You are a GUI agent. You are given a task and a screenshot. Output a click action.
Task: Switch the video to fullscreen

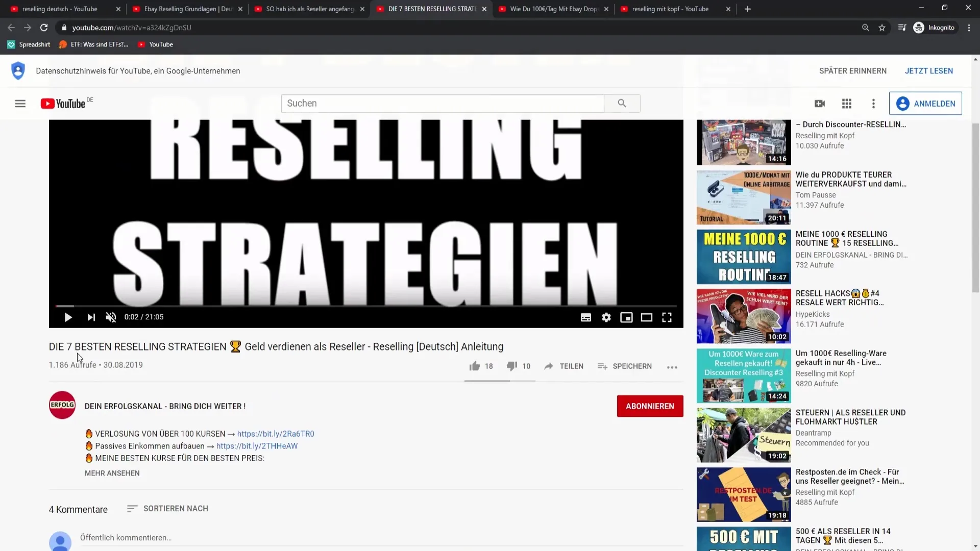[x=667, y=317]
